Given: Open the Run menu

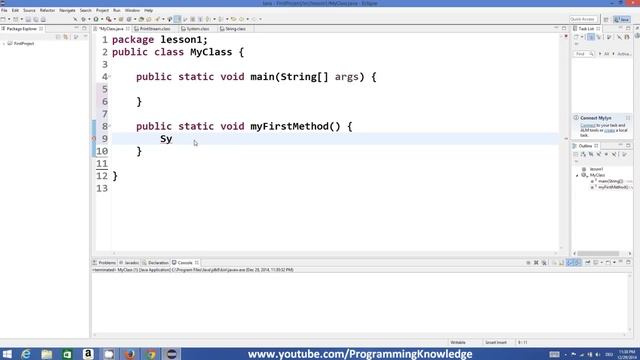Looking at the screenshot, I should pyautogui.click(x=117, y=10).
